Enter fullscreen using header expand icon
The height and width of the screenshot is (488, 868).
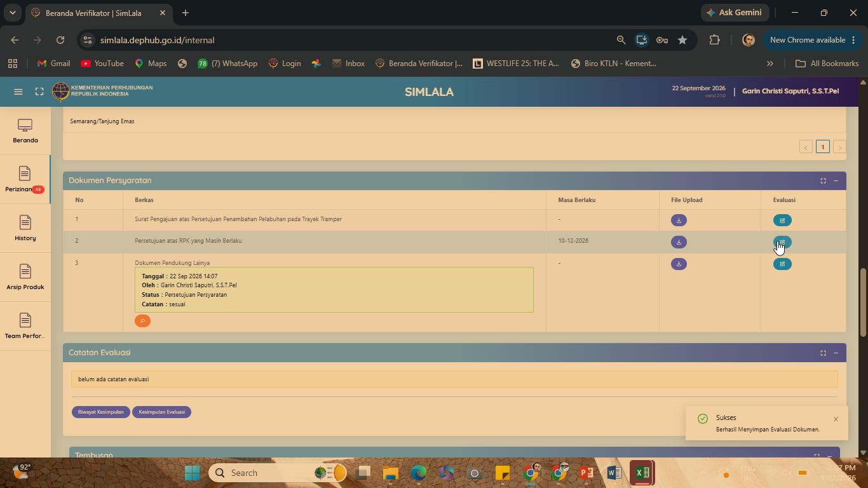click(39, 92)
